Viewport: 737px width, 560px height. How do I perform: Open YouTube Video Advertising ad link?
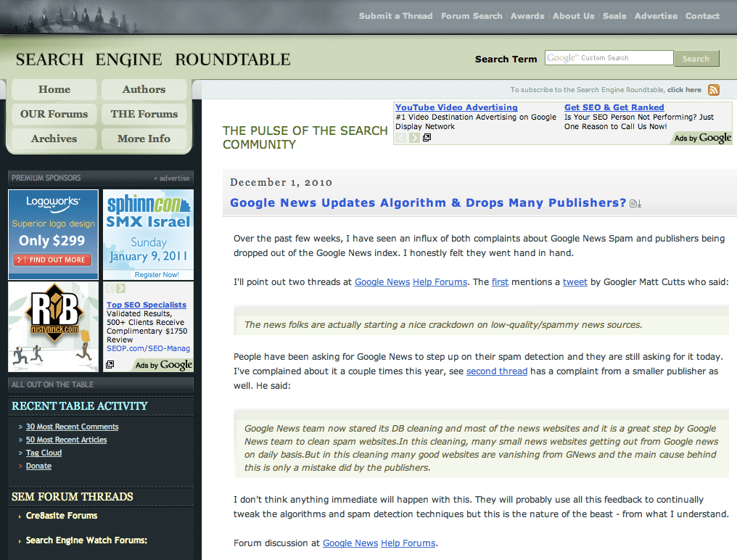click(456, 107)
